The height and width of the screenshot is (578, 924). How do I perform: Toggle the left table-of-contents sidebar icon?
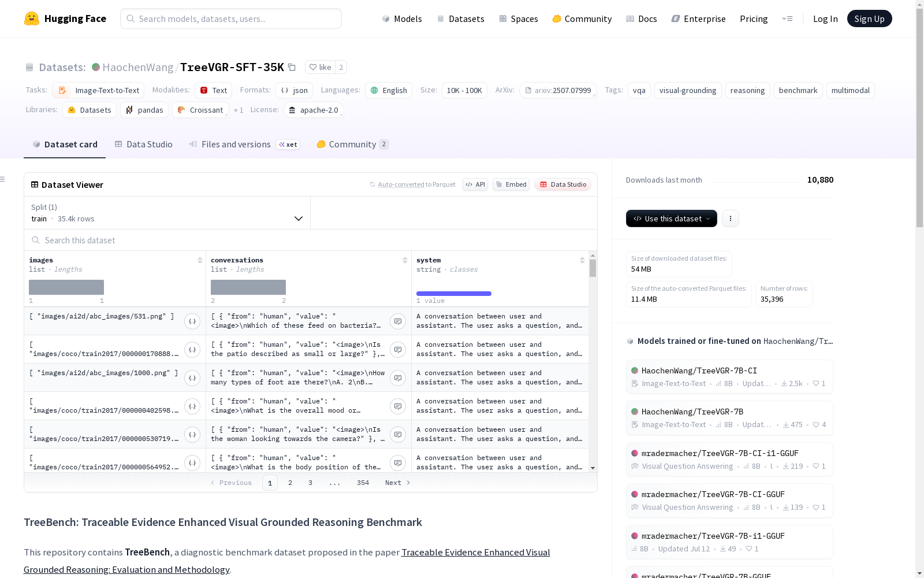click(2, 179)
